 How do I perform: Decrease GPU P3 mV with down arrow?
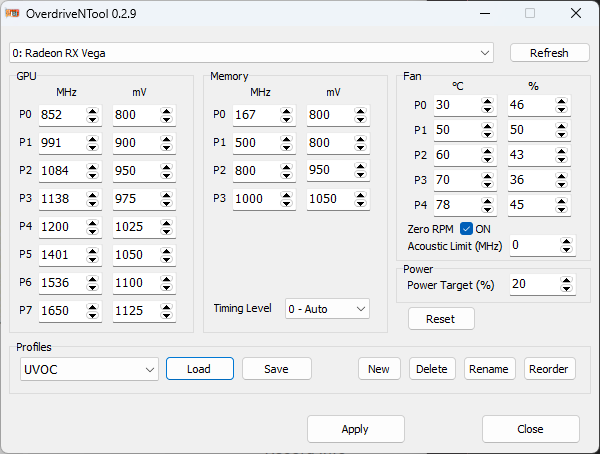coord(166,203)
